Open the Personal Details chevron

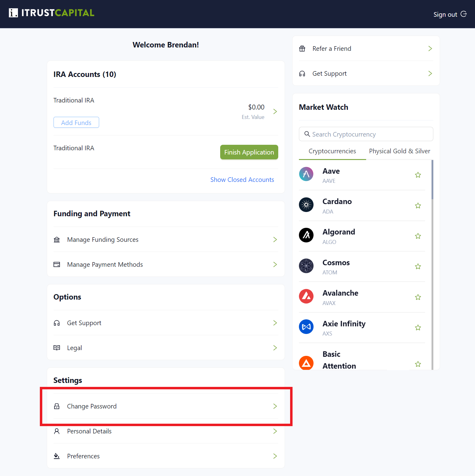tap(275, 431)
